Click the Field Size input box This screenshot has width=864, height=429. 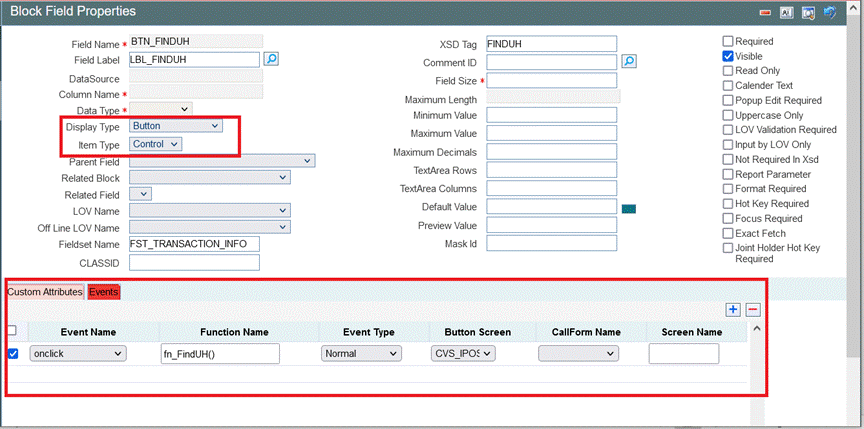(552, 80)
